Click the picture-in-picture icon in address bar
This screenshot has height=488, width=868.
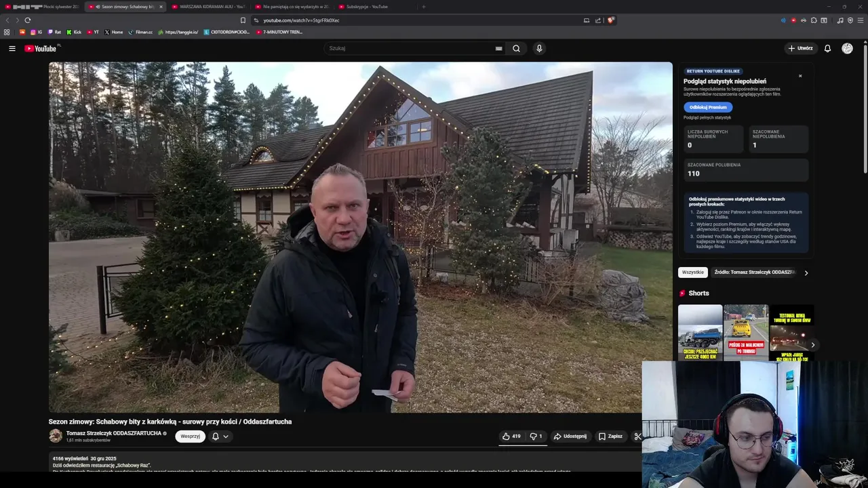tap(587, 20)
